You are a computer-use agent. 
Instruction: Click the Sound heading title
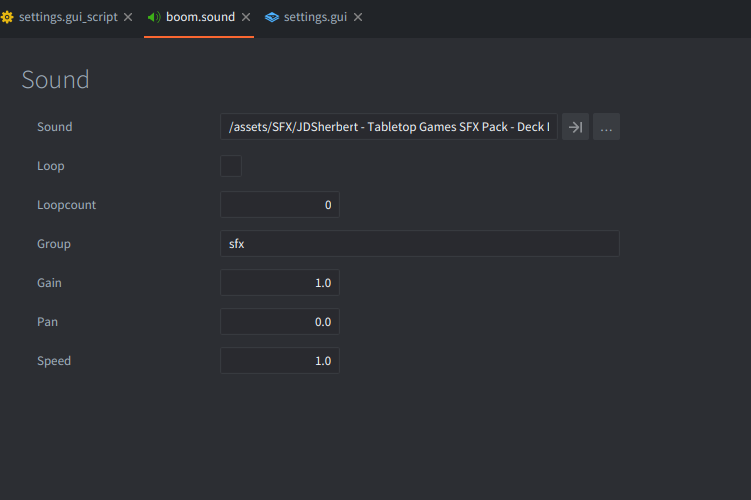click(56, 80)
